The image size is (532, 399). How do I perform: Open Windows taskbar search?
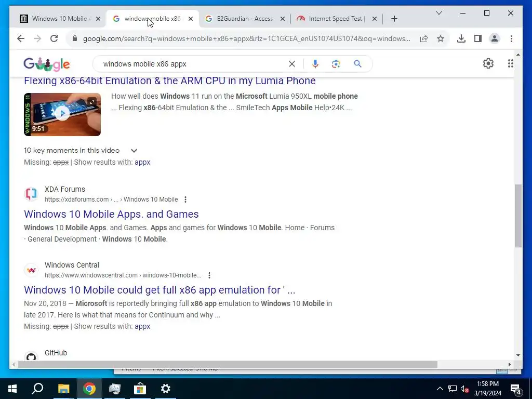[x=37, y=389]
